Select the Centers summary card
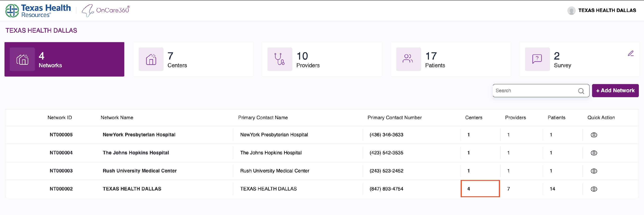The width and height of the screenshot is (644, 215). click(x=193, y=59)
